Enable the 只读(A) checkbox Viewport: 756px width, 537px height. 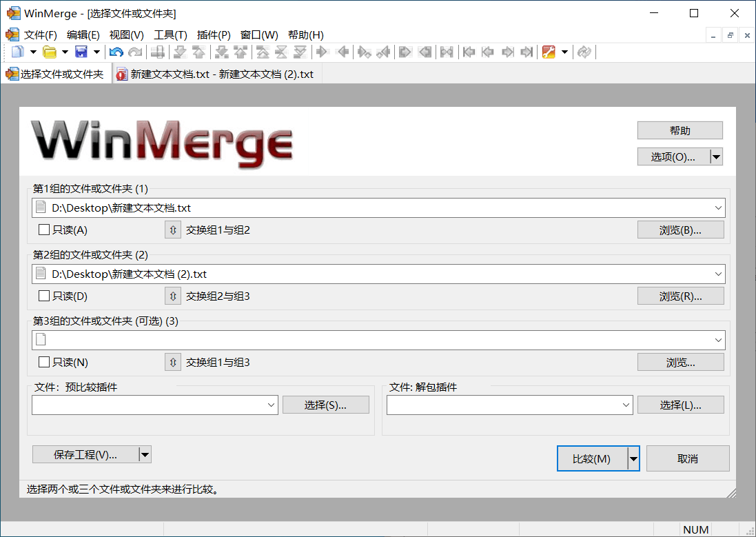coord(44,230)
